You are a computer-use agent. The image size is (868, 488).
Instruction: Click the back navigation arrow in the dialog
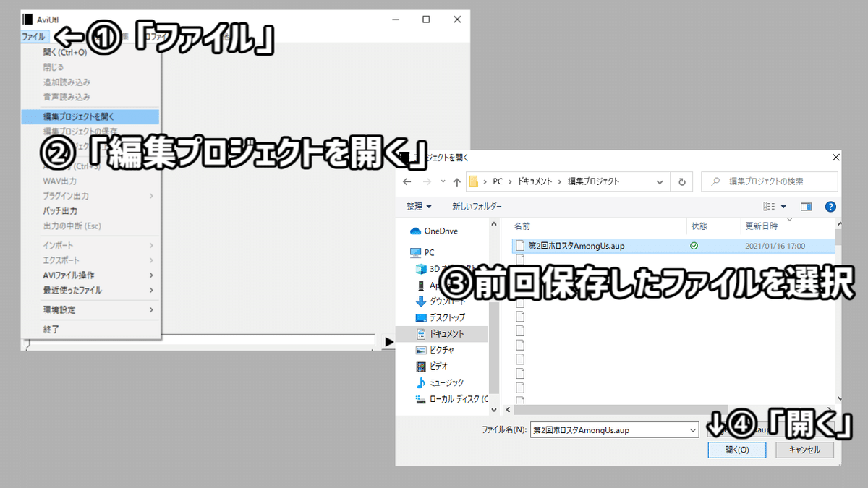click(x=407, y=181)
